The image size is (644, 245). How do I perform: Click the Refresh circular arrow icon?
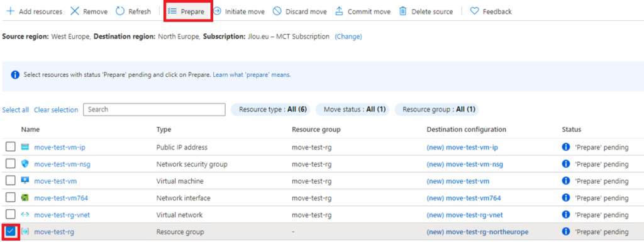[120, 11]
